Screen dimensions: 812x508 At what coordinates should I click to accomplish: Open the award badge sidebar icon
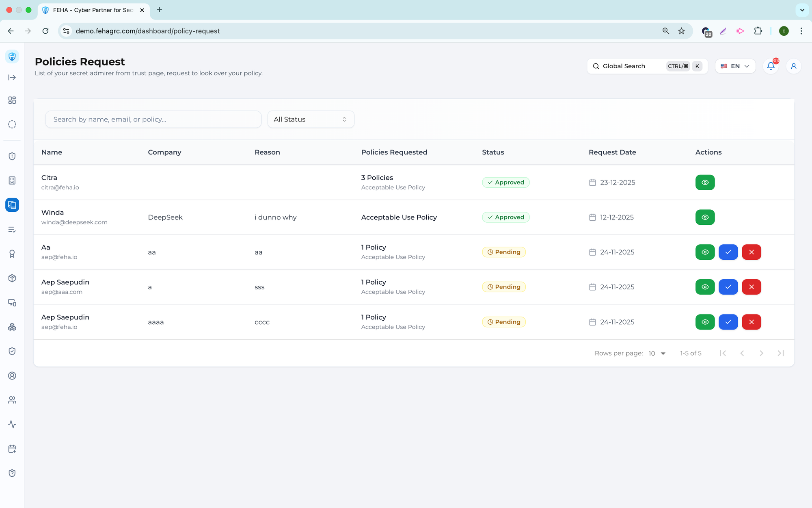[x=12, y=254]
